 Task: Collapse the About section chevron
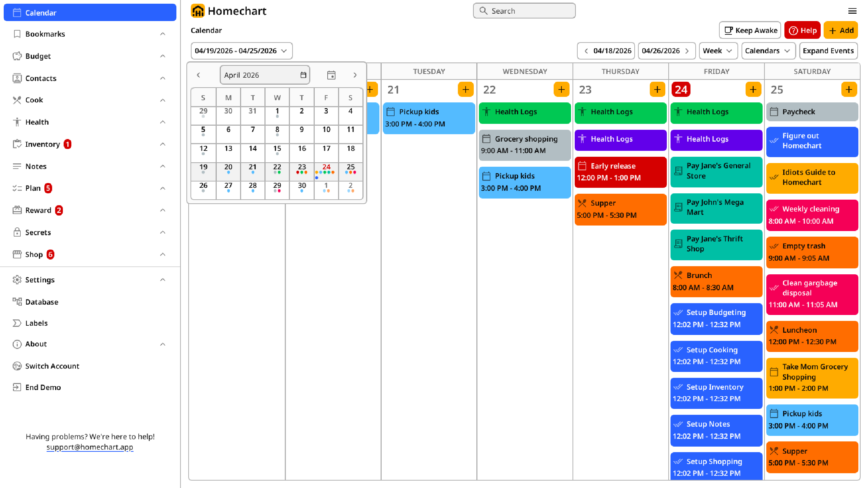pos(163,344)
